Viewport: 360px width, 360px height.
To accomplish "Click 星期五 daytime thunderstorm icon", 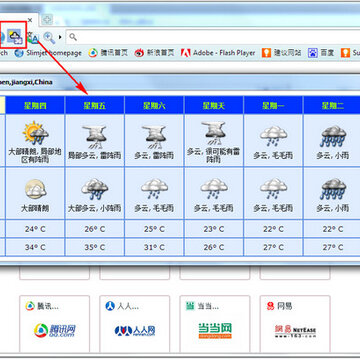I will 95,137.
